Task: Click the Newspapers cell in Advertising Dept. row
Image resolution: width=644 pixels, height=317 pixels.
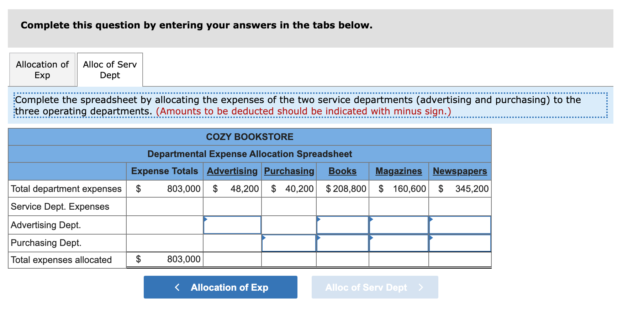Action: (x=459, y=225)
